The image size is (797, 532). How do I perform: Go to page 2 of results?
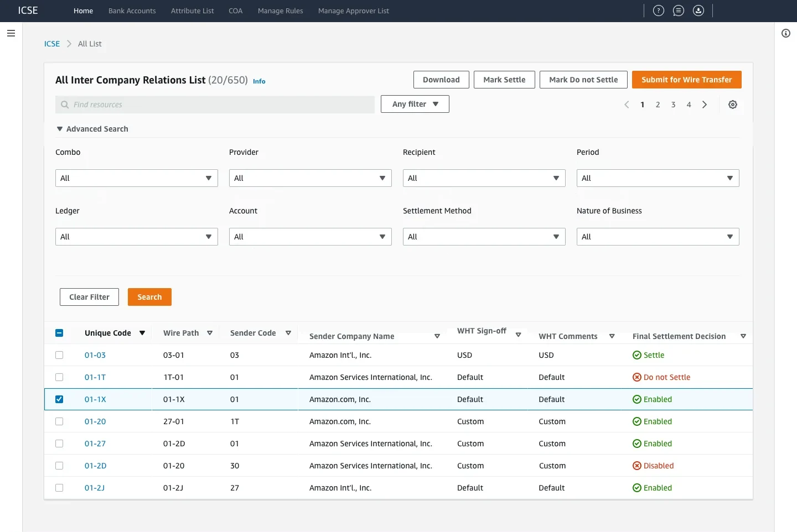pyautogui.click(x=658, y=105)
